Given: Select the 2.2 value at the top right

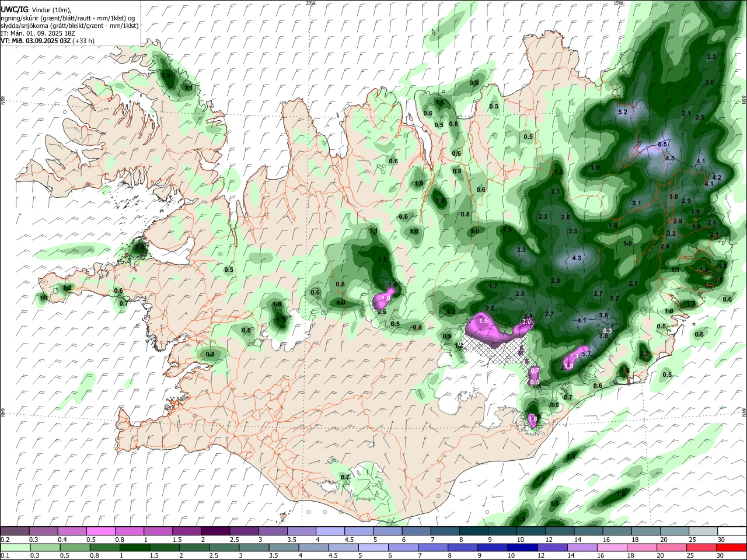Looking at the screenshot, I should 711,57.
